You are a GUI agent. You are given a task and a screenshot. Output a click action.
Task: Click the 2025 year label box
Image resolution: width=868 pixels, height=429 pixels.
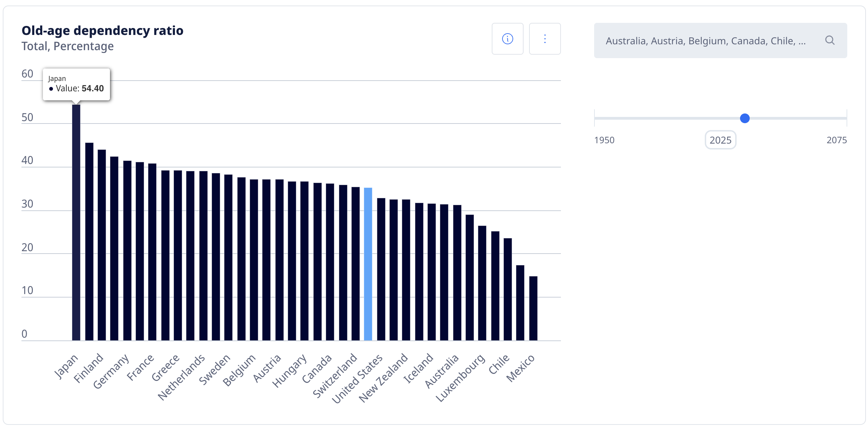coord(720,140)
